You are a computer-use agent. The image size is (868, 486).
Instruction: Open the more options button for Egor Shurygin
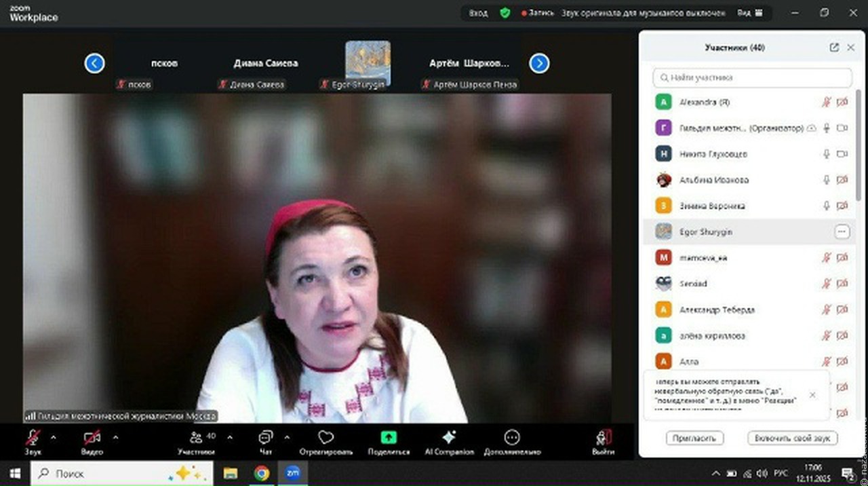[x=842, y=232]
